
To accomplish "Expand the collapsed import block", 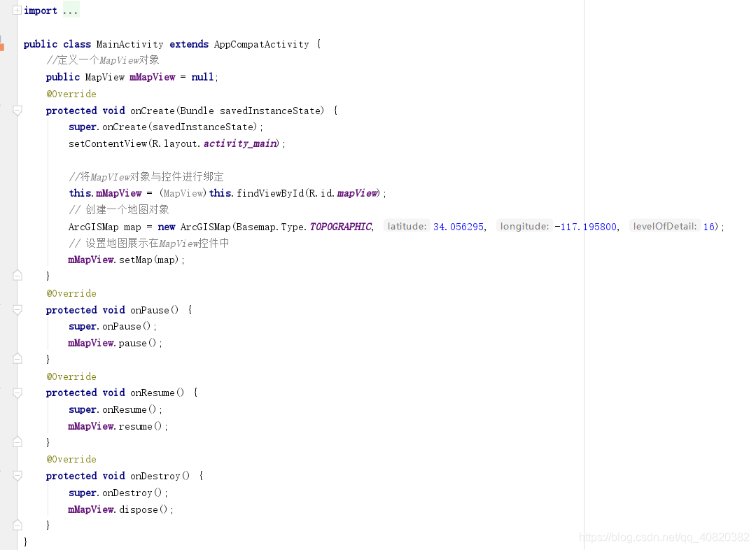I will click(x=17, y=10).
